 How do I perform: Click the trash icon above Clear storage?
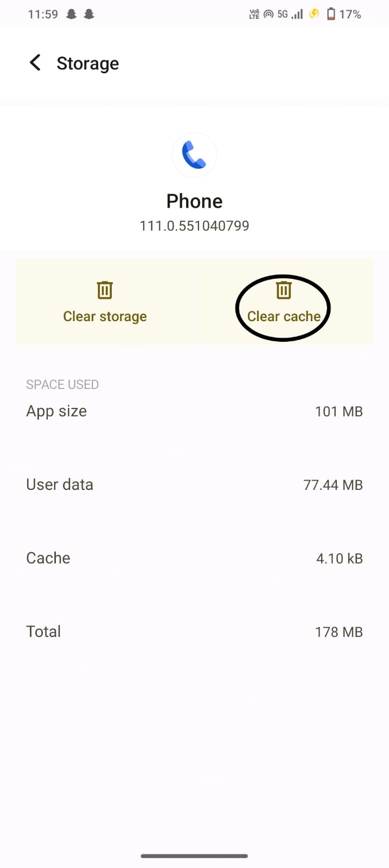105,290
